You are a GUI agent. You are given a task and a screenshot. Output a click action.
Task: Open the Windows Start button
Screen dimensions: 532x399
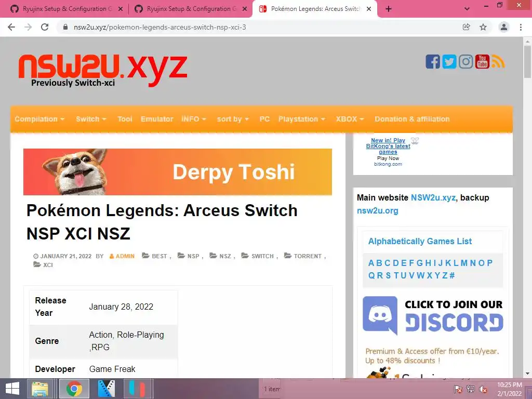(x=12, y=389)
